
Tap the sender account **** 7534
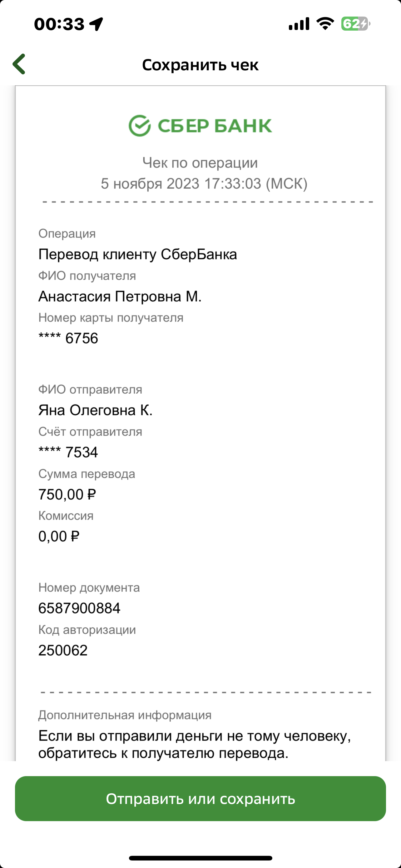tap(68, 452)
